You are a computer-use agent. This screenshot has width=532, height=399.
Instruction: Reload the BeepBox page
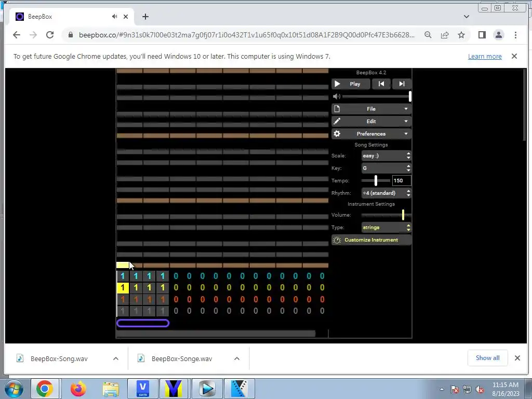[x=50, y=35]
